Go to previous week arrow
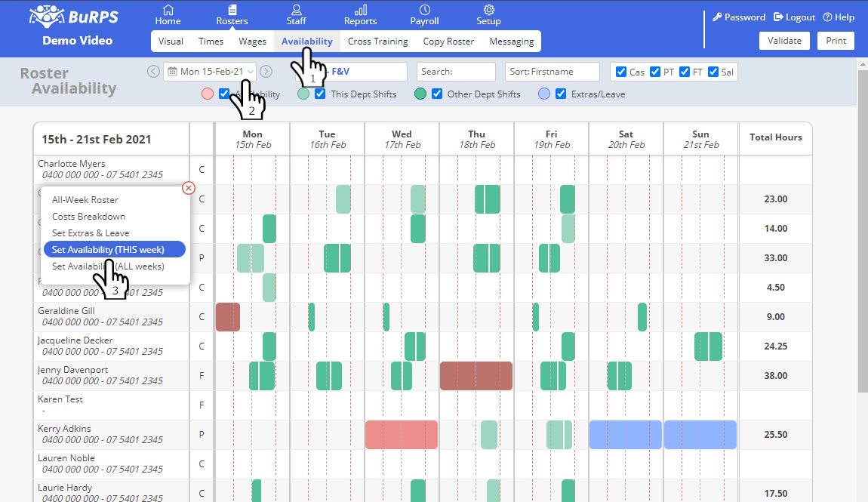The image size is (868, 502). click(153, 72)
